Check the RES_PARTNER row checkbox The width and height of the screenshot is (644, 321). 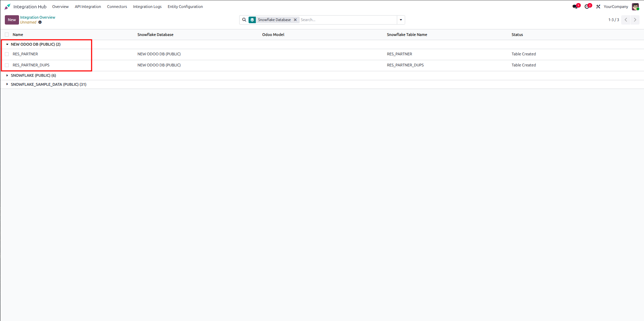7,54
